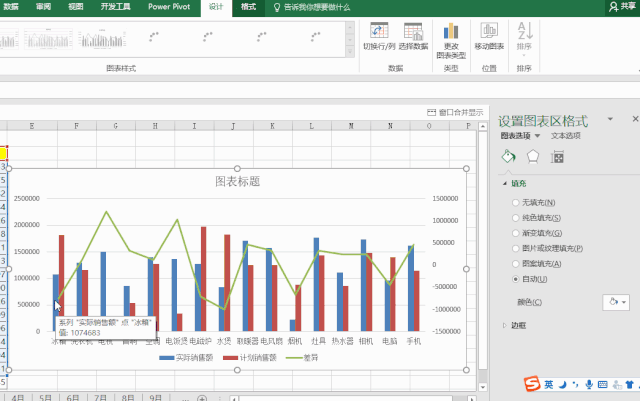Image resolution: width=640 pixels, height=401 pixels.
Task: Select the third chart style thumbnail
Action: point(102,39)
